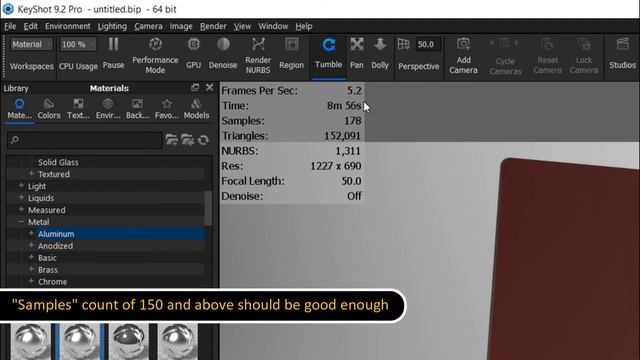This screenshot has height=360, width=640.
Task: Switch to the Environments library tab
Action: pyautogui.click(x=108, y=109)
